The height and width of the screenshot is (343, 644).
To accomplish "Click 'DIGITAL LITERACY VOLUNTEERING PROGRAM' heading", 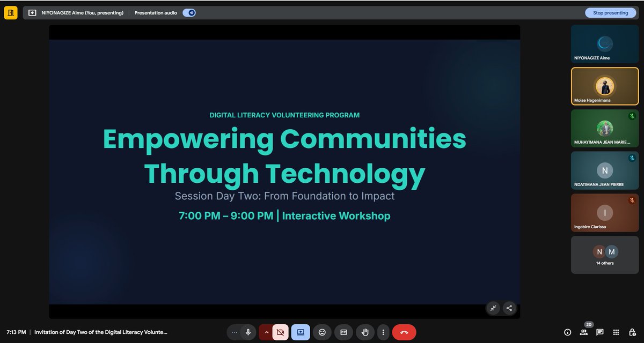I will 284,115.
